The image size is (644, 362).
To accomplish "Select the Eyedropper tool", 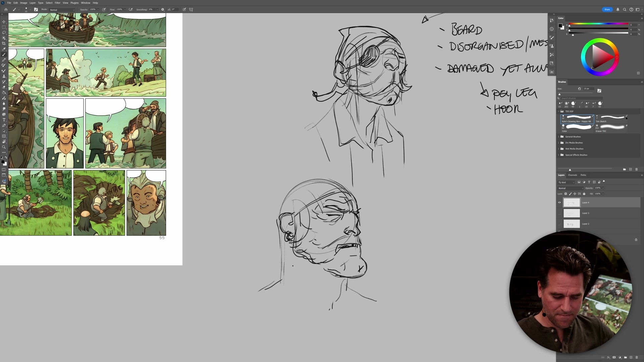I will 4,49.
